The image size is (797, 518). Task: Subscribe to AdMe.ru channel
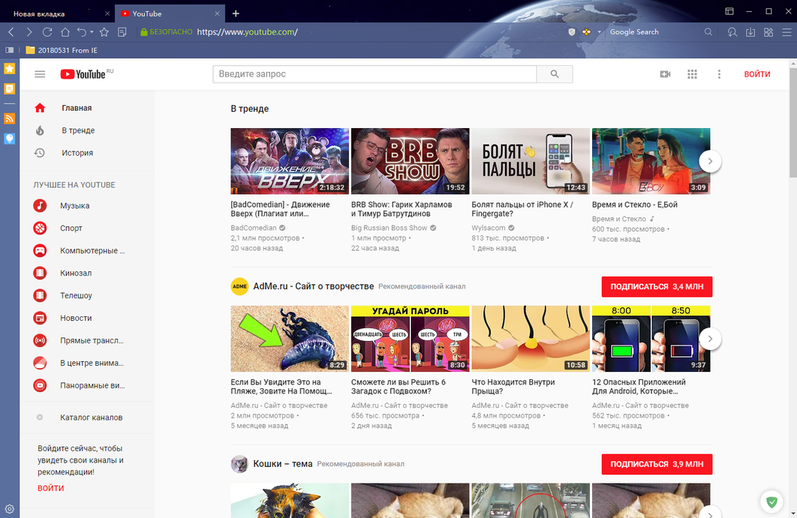coord(657,287)
